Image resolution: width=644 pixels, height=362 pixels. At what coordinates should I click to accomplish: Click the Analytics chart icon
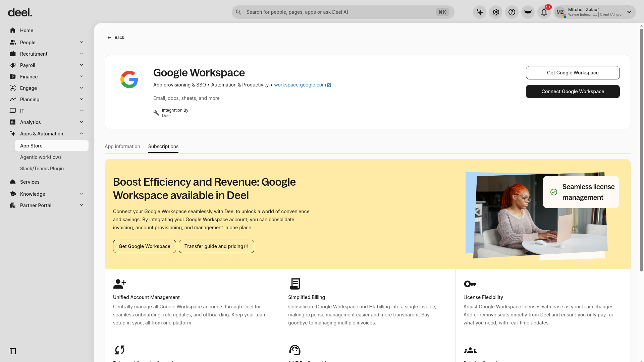pyautogui.click(x=13, y=122)
